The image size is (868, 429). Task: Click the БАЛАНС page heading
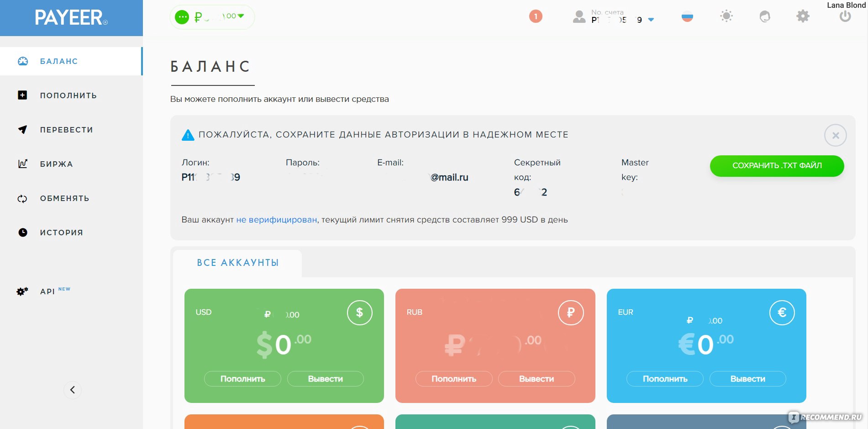[210, 67]
